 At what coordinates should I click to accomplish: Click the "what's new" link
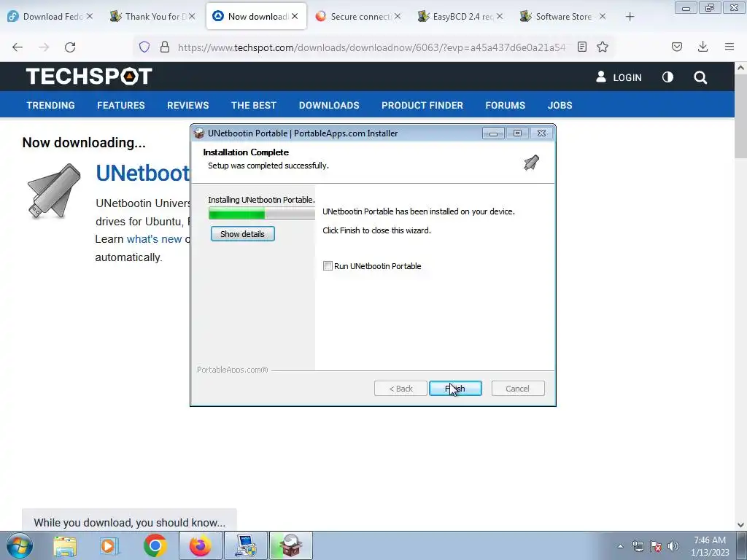tap(154, 239)
